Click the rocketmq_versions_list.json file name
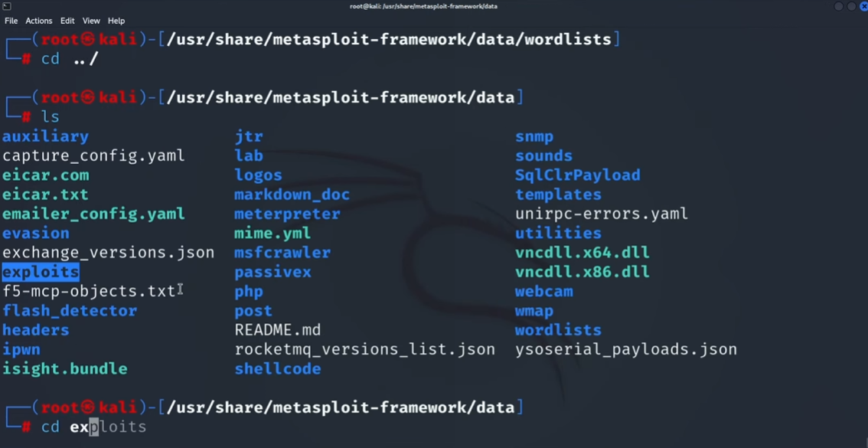The width and height of the screenshot is (868, 448). [364, 349]
